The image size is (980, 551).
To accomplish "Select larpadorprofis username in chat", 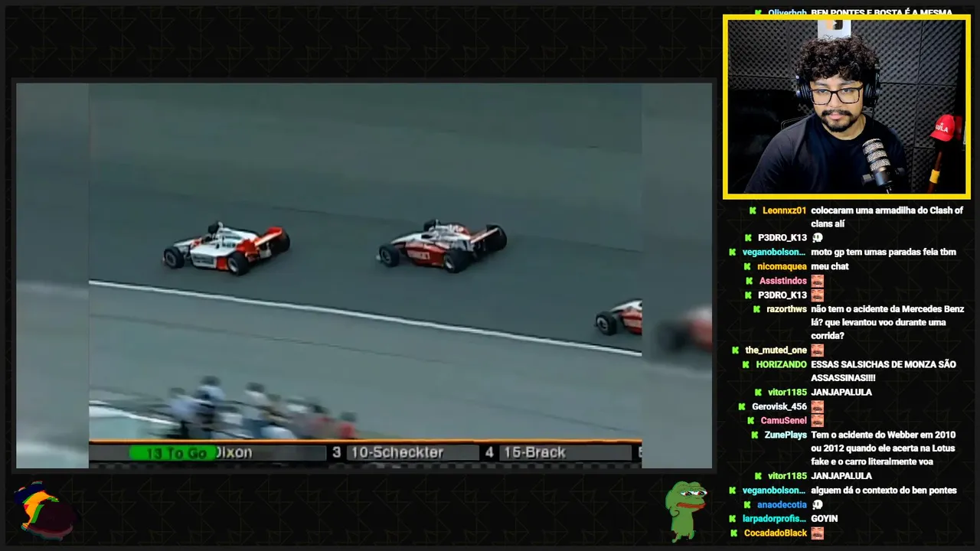I will 774,519.
